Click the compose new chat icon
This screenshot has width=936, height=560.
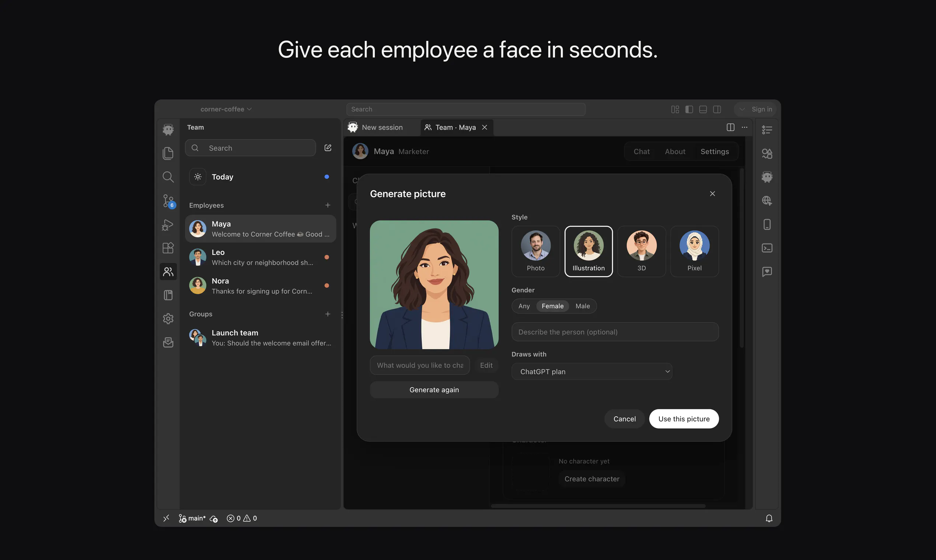click(328, 148)
